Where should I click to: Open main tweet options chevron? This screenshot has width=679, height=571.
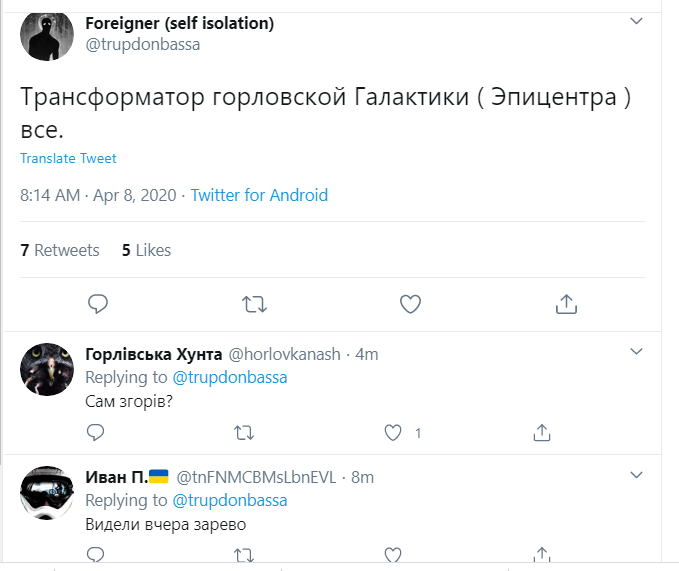click(x=637, y=21)
